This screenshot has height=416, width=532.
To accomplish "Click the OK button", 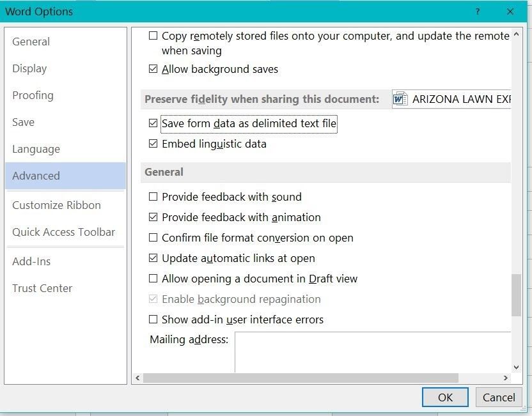I will click(445, 397).
